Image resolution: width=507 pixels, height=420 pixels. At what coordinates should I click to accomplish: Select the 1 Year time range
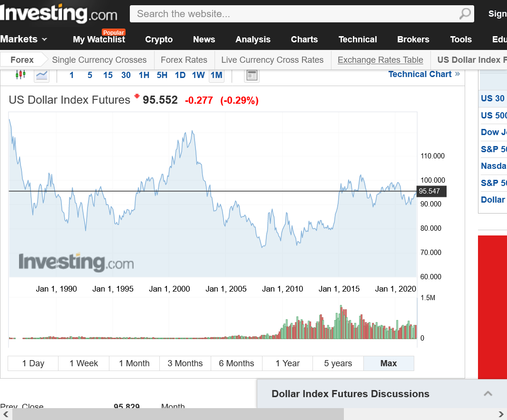[287, 363]
